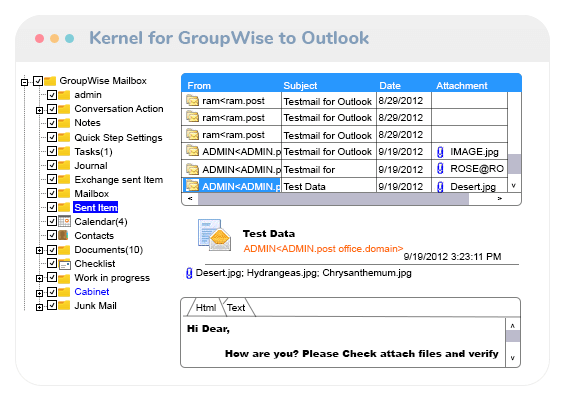Image resolution: width=565 pixels, height=401 pixels.
Task: Click the GroupWise Mailbox folder icon
Action: point(50,81)
